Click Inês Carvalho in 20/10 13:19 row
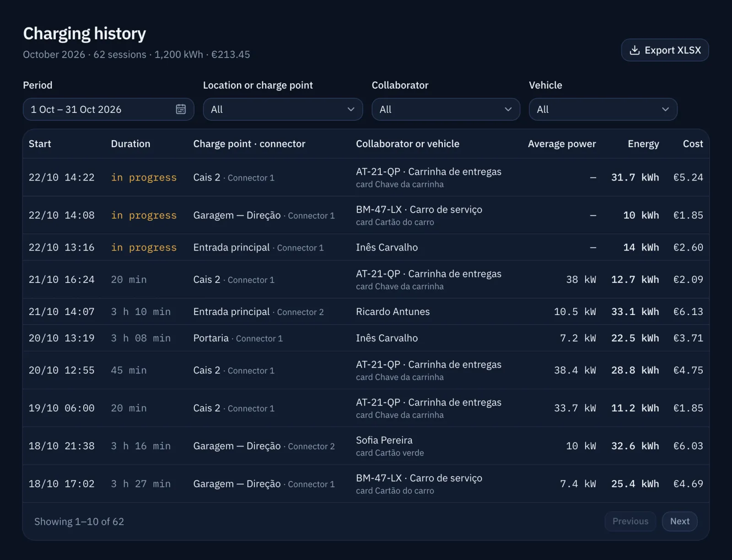 (x=387, y=338)
